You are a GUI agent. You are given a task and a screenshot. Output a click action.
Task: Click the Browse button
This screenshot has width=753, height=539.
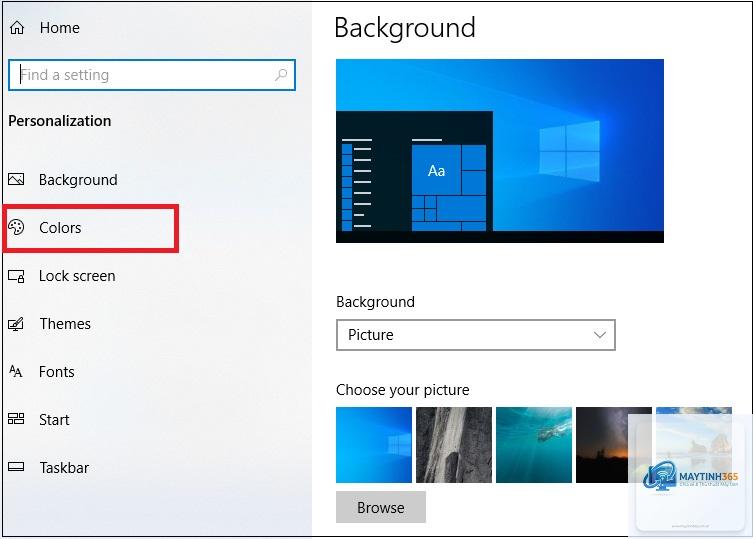point(380,507)
